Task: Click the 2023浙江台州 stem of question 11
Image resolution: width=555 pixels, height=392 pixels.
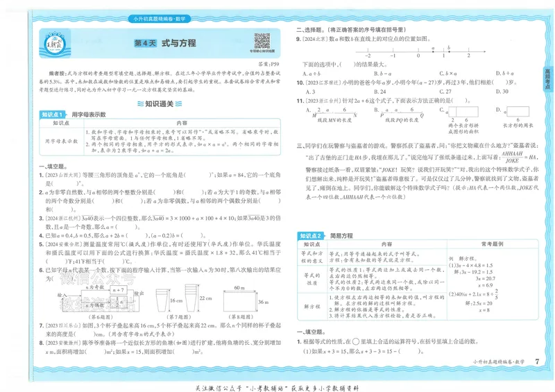Action: [384, 101]
